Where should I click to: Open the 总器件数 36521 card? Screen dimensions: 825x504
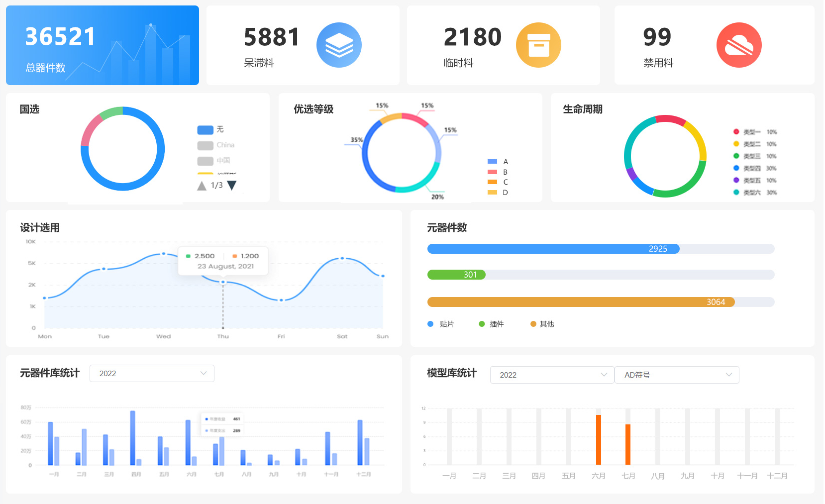pyautogui.click(x=103, y=45)
